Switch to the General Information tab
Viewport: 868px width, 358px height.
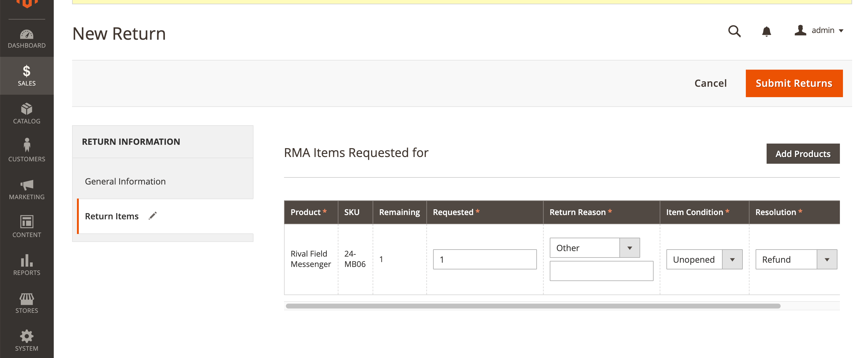click(x=125, y=181)
